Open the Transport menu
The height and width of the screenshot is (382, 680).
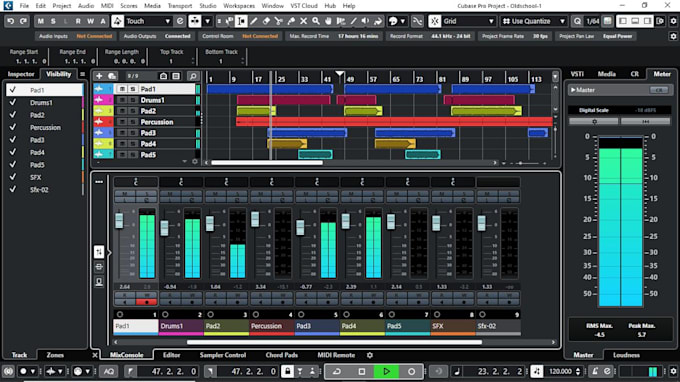coord(180,6)
